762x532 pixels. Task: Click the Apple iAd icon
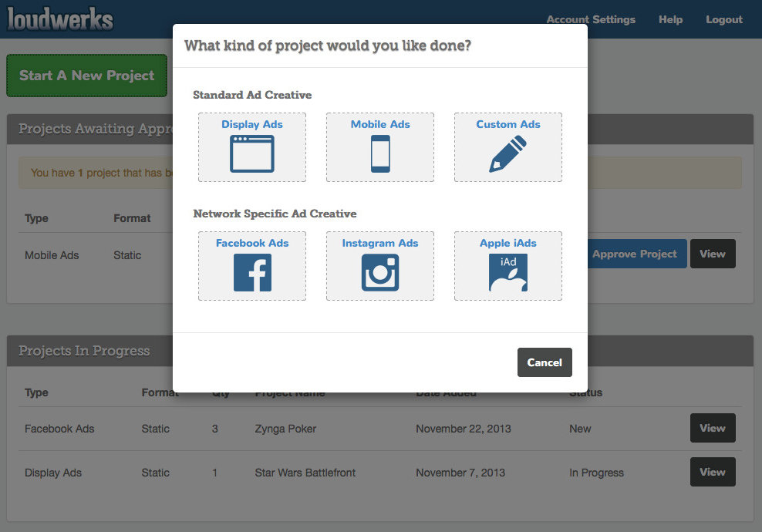click(508, 272)
